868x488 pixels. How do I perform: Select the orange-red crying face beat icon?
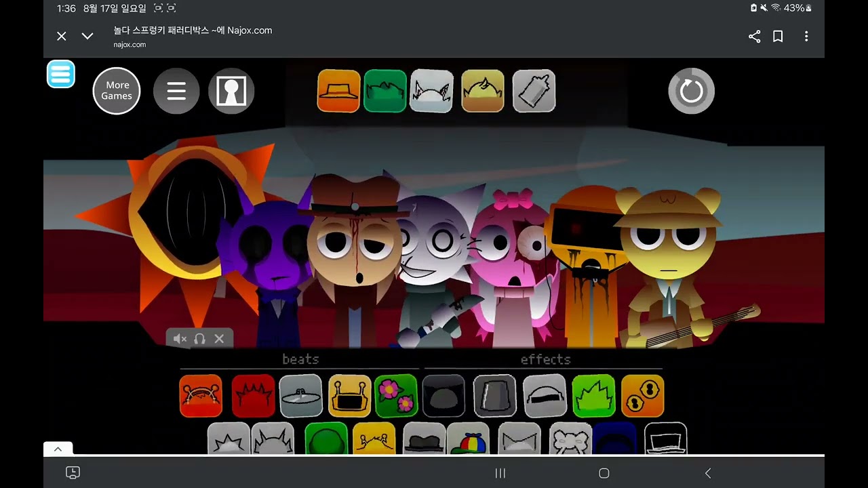coord(201,396)
